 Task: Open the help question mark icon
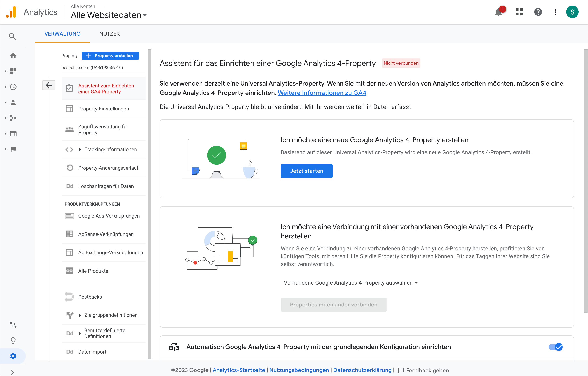pyautogui.click(x=538, y=12)
